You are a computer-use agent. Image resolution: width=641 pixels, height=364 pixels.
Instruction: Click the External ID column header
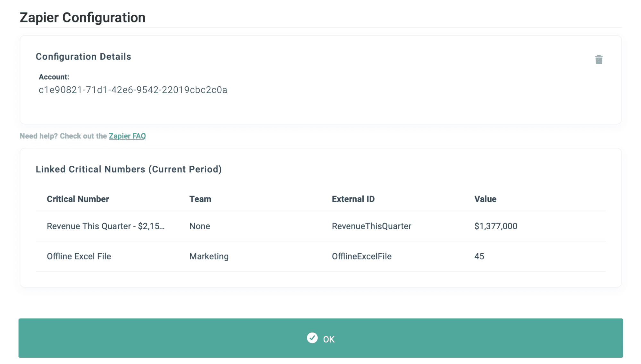tap(353, 199)
